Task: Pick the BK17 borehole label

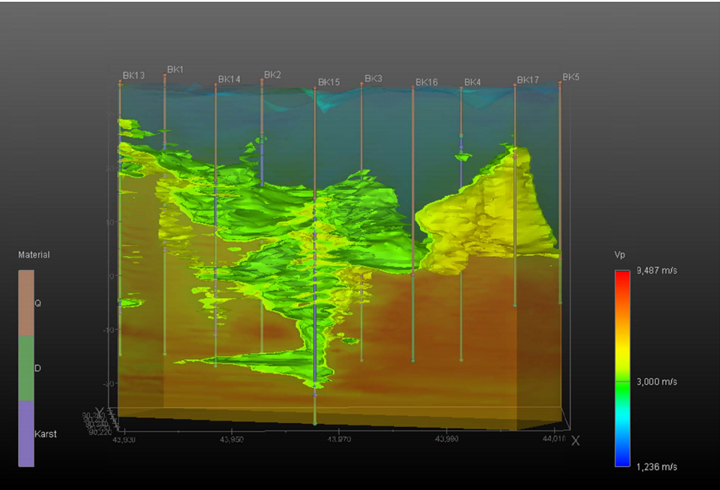Action: pyautogui.click(x=528, y=80)
